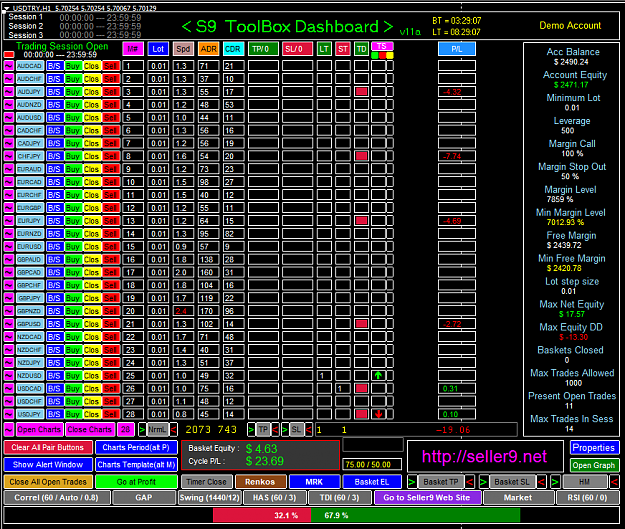Toggle the USDCHF pair button
The width and height of the screenshot is (625, 529).
point(30,401)
